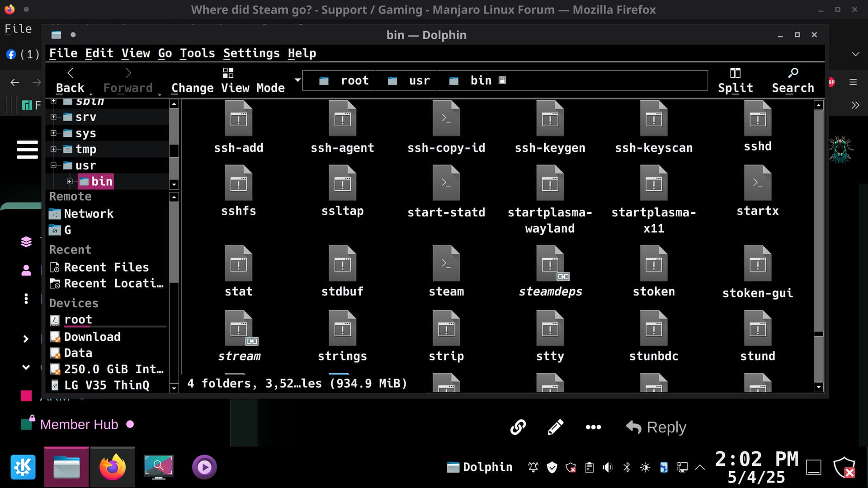Select the start-statd script icon

[446, 183]
